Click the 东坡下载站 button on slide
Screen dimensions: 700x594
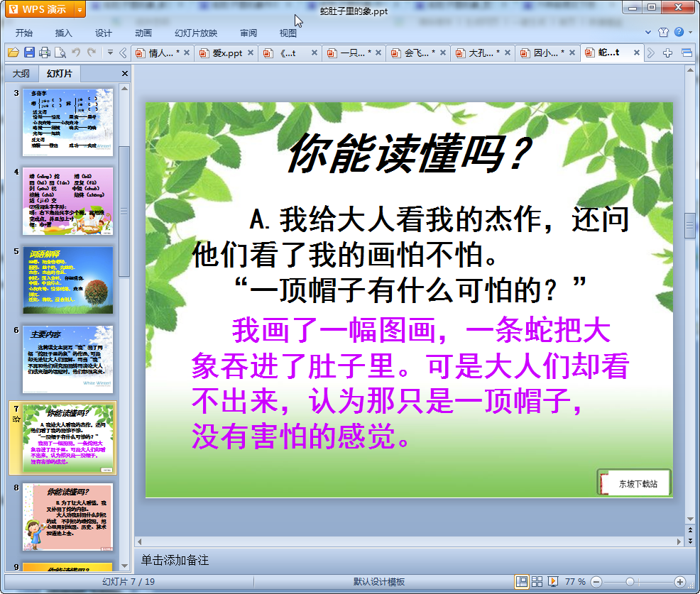pos(634,483)
